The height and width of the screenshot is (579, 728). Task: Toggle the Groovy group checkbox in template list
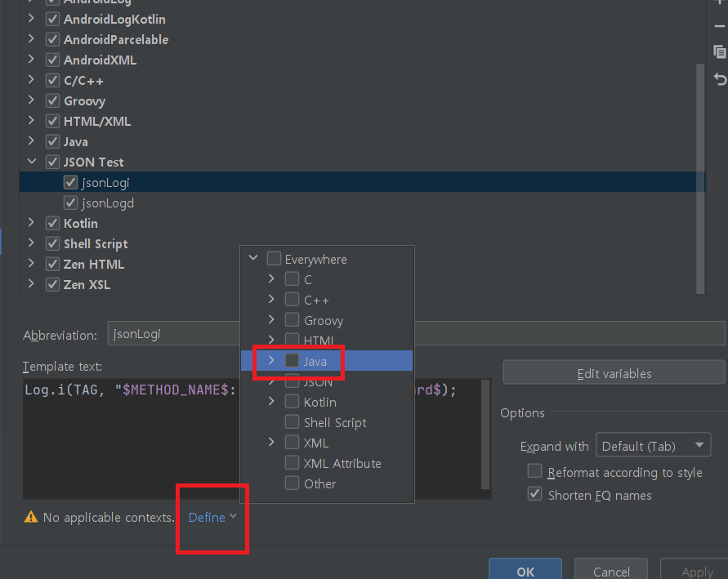[52, 100]
